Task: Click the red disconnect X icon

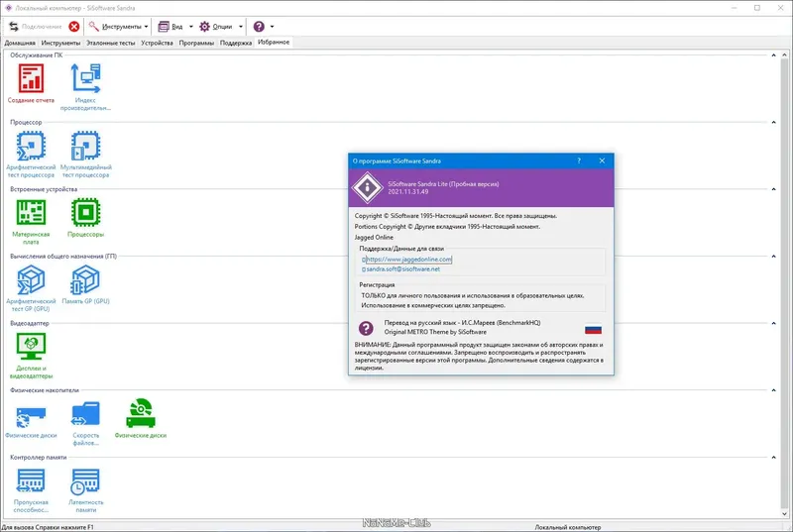Action: tap(73, 27)
